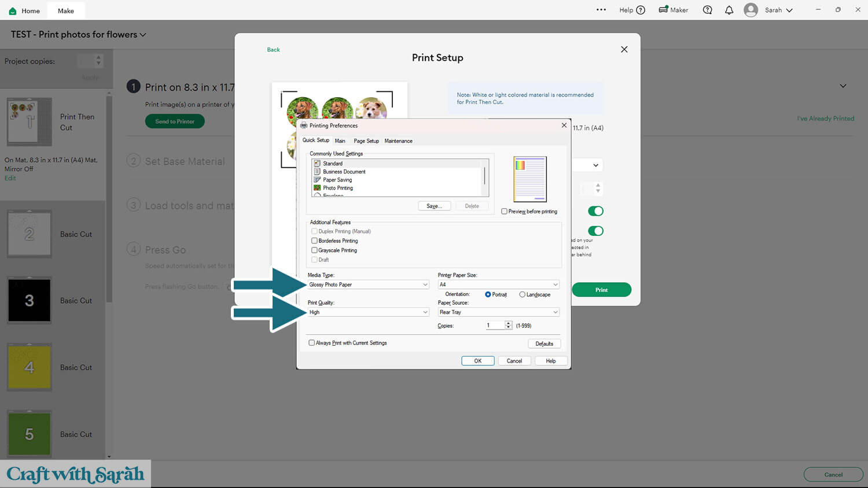Select the black mat 3 thumbnail
The height and width of the screenshot is (488, 868).
pyautogui.click(x=30, y=300)
